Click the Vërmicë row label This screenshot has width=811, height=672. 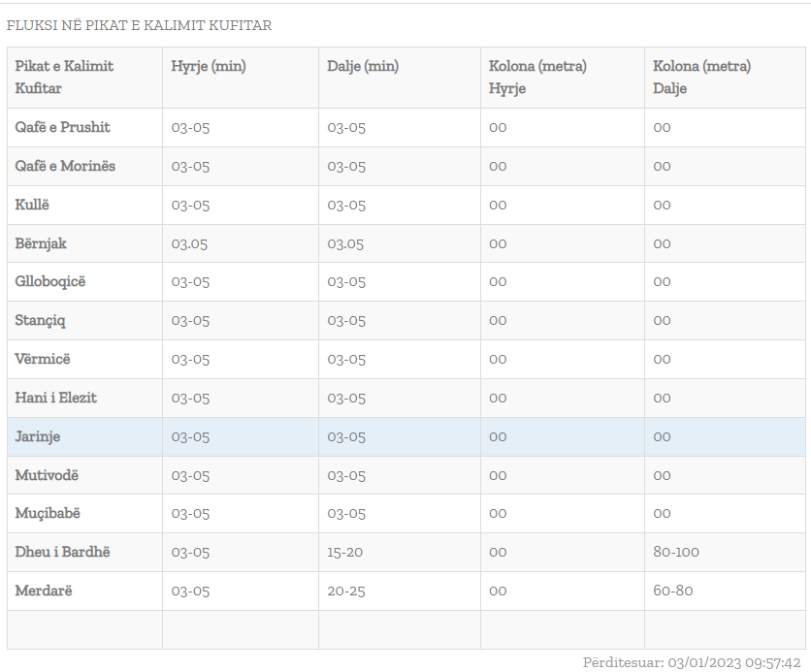tap(43, 359)
